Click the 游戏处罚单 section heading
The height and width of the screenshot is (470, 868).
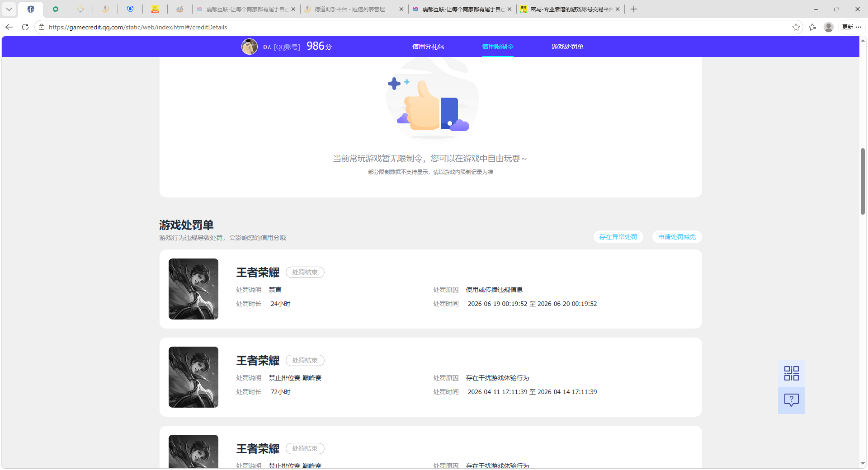point(186,225)
